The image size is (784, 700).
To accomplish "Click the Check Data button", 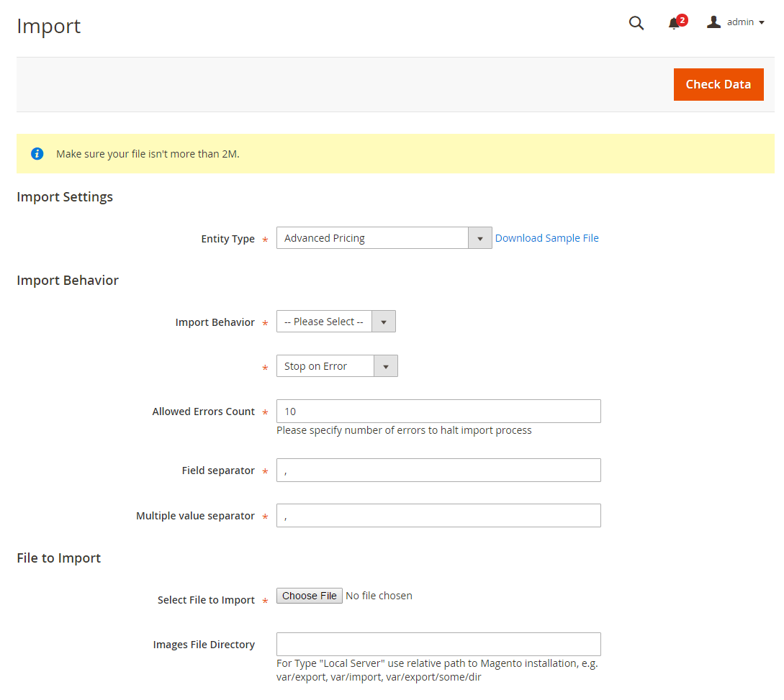I will (718, 85).
